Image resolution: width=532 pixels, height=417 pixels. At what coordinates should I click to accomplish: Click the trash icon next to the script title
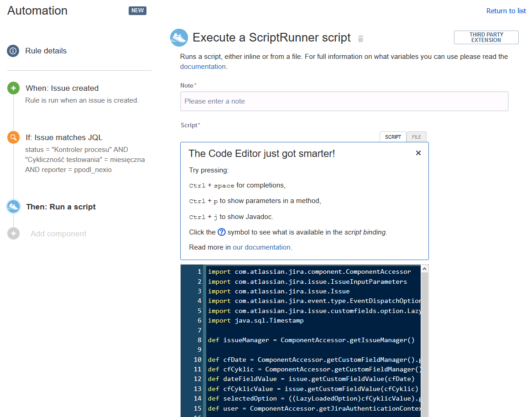(360, 38)
